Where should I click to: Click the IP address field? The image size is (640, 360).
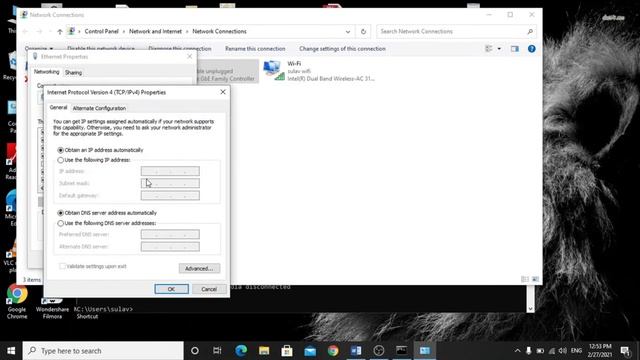[170, 171]
